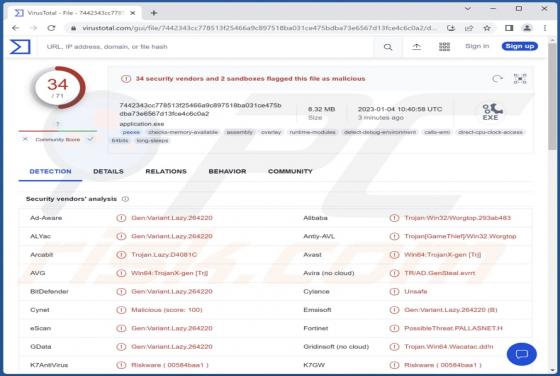Toggle the browser side panel icon
The image size is (560, 376).
tap(509, 28)
